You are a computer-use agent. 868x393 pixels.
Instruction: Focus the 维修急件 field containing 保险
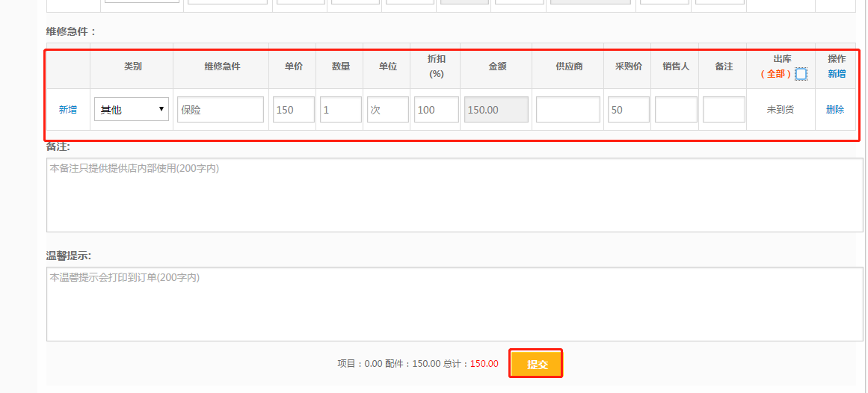coord(221,109)
